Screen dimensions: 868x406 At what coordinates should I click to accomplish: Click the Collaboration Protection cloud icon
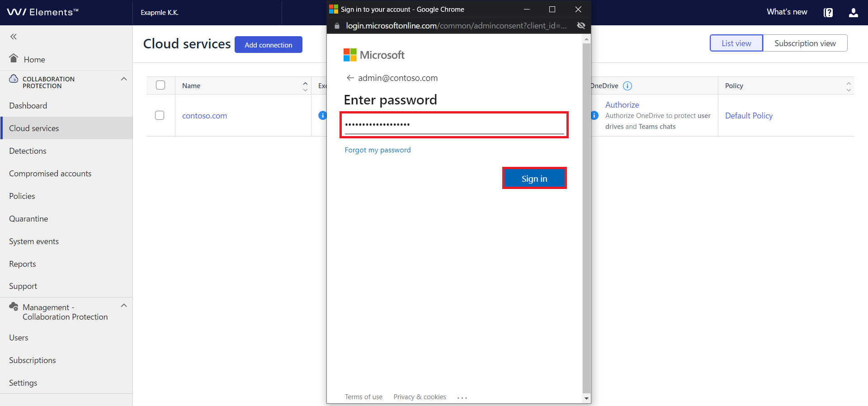click(14, 79)
